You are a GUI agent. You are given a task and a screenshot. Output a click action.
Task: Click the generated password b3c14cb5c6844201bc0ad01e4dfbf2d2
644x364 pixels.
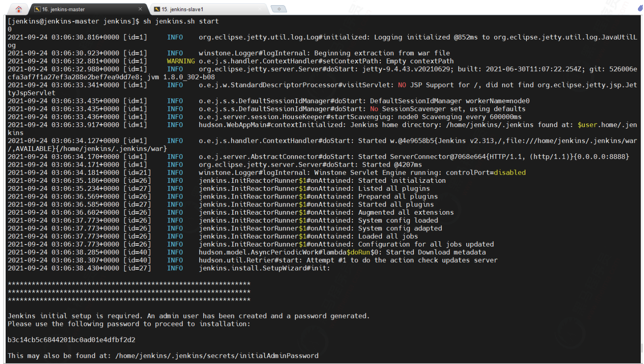click(72, 340)
